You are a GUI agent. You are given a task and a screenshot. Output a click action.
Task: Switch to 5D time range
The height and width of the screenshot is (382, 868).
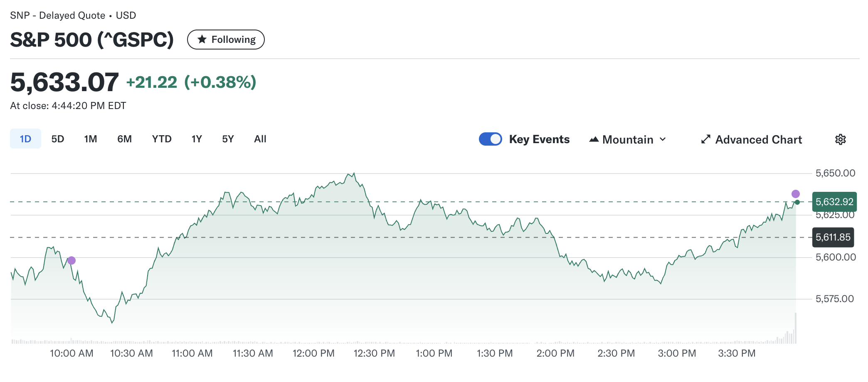pyautogui.click(x=58, y=139)
